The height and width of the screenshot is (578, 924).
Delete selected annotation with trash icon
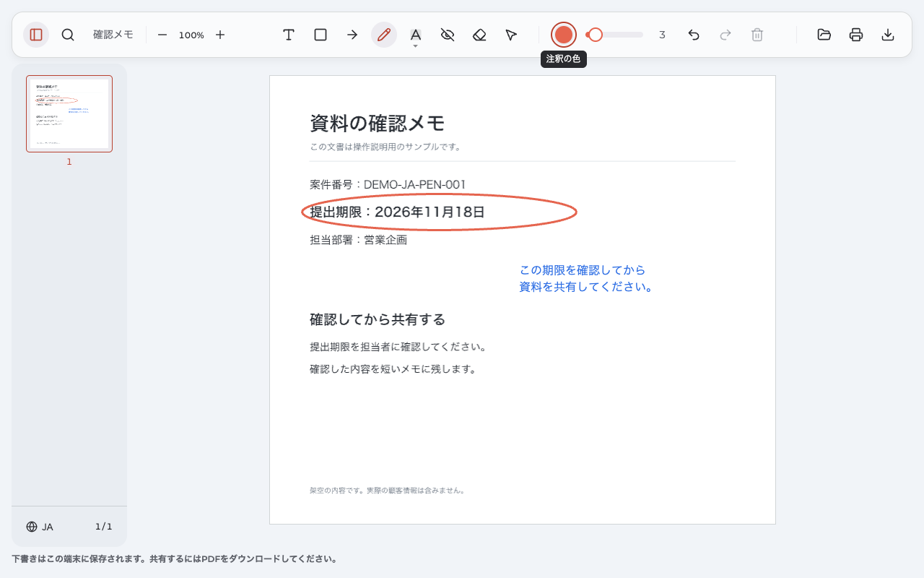click(757, 35)
